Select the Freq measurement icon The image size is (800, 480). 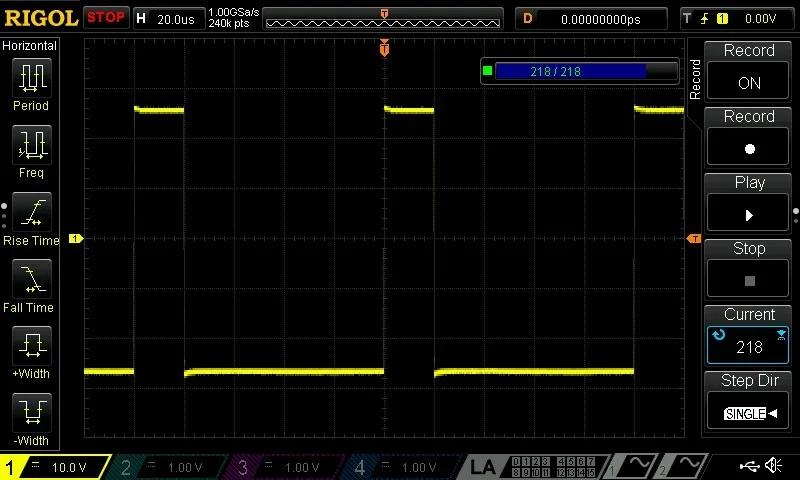point(31,146)
